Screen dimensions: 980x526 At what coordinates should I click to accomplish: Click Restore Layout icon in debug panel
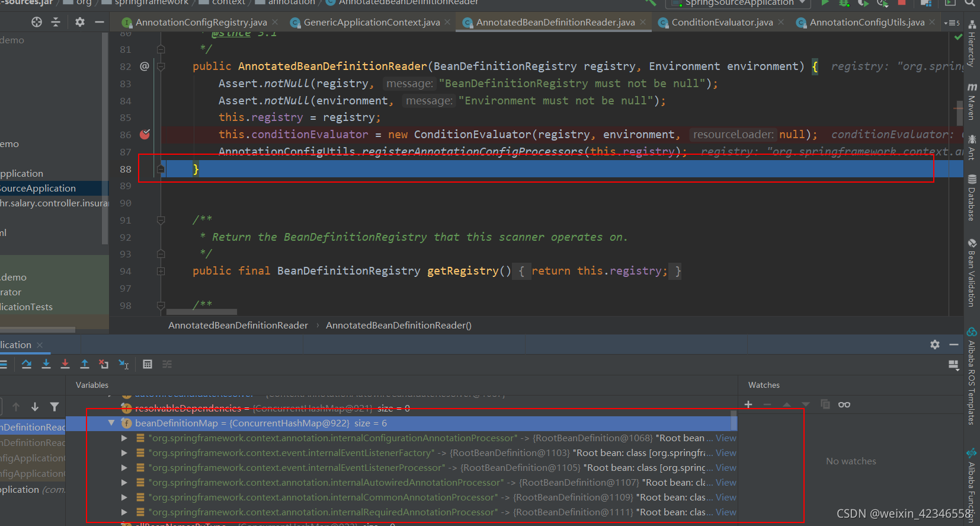(953, 365)
